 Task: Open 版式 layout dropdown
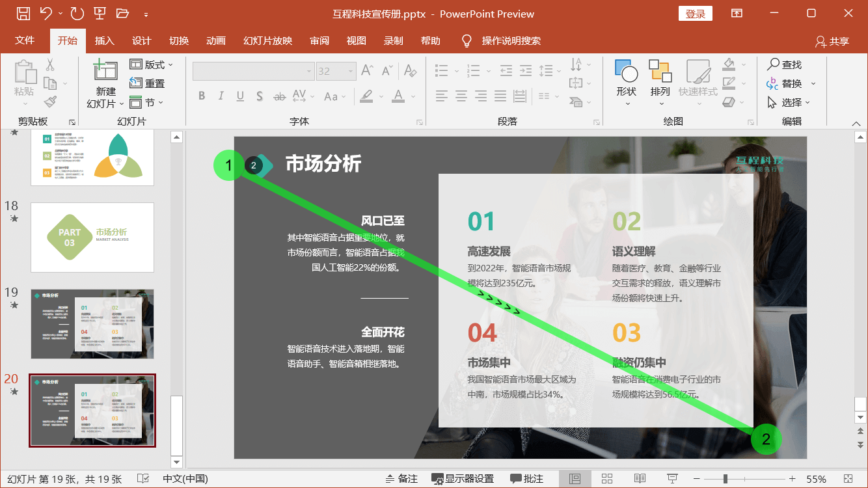pyautogui.click(x=152, y=64)
